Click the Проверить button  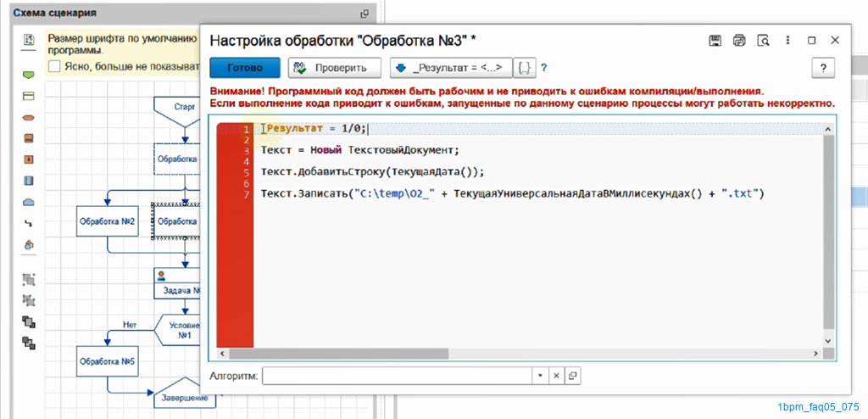pyautogui.click(x=334, y=68)
